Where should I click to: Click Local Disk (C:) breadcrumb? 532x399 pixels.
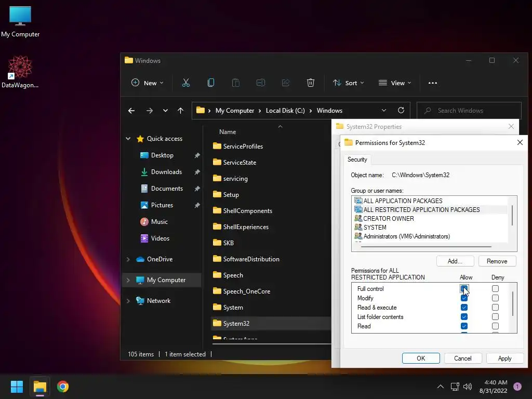pyautogui.click(x=285, y=111)
